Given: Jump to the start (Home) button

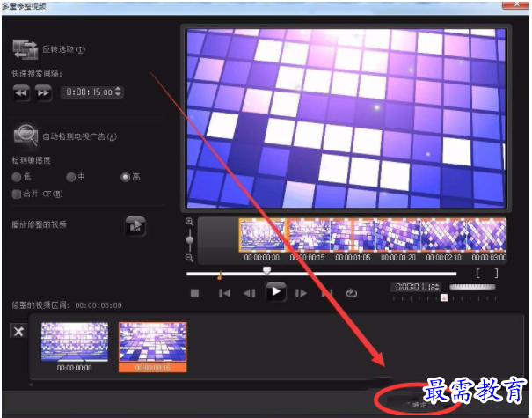Looking at the screenshot, I should [x=224, y=293].
